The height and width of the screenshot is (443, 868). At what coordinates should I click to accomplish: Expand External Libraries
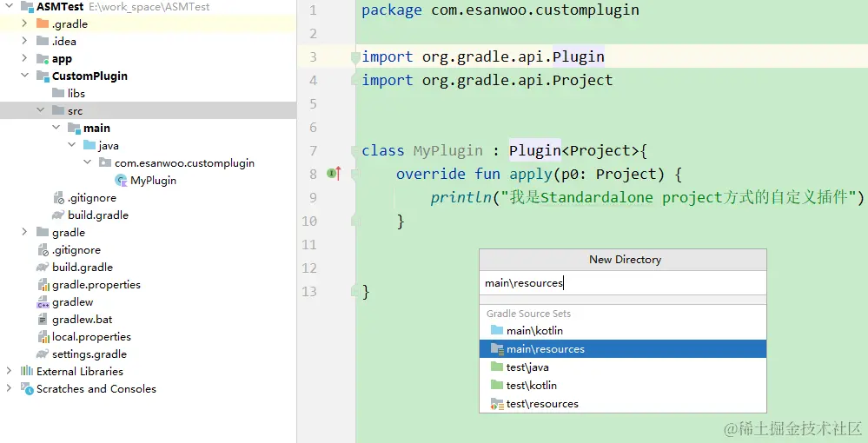(x=9, y=371)
